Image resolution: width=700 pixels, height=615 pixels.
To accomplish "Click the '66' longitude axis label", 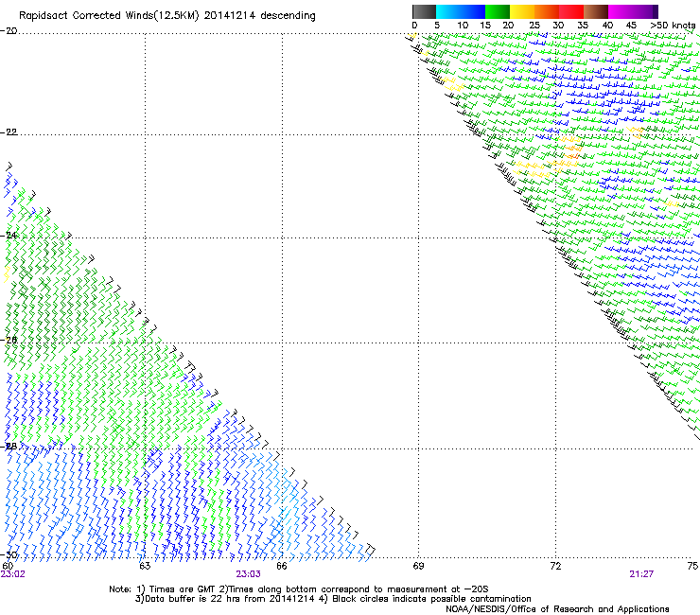I will [282, 566].
